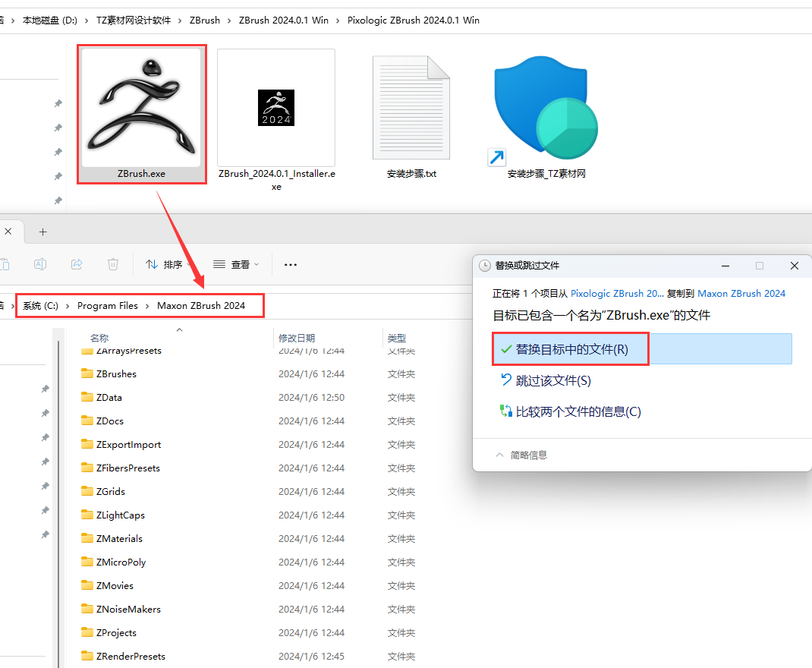Close the 替换或跳过文件 dialog
This screenshot has height=668, width=812.
pos(795,266)
